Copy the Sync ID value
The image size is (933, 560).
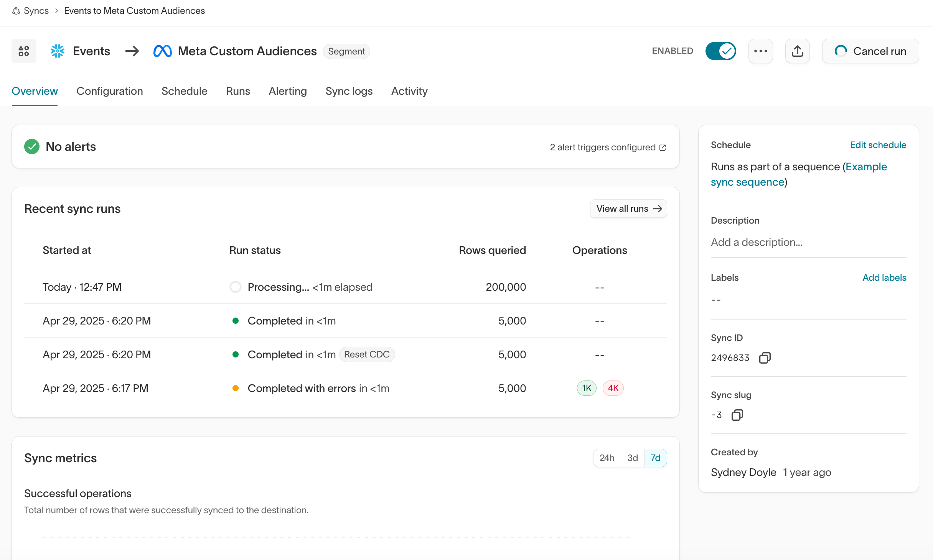[x=765, y=358]
